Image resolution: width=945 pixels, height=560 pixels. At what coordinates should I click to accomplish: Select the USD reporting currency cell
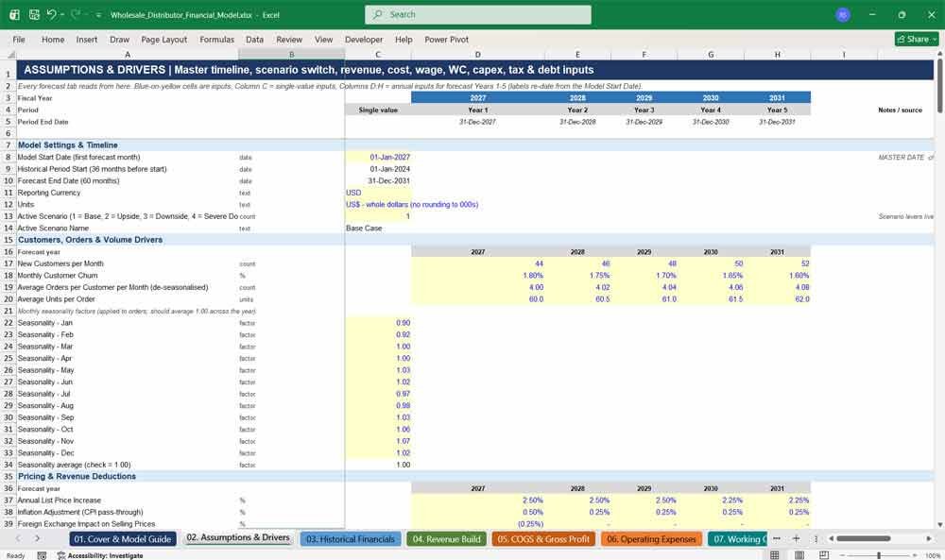click(378, 193)
